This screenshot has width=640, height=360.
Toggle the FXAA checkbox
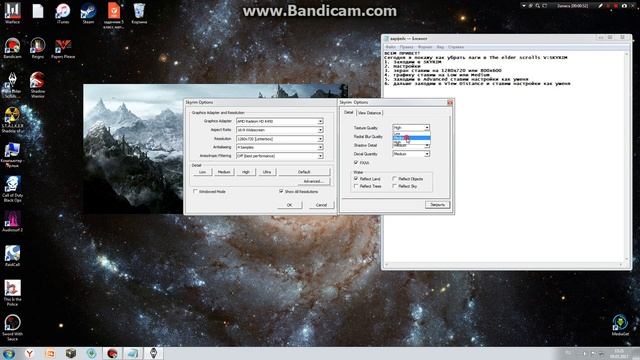tap(356, 162)
